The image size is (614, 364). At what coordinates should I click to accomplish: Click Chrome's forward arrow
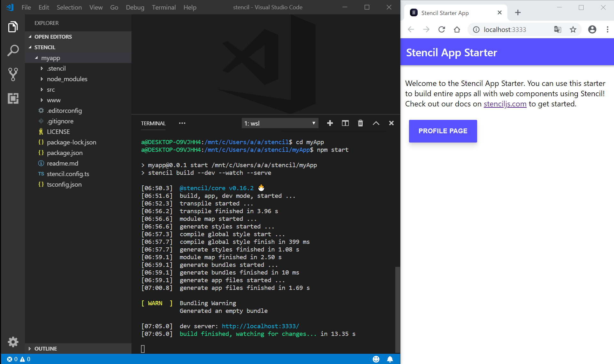(x=426, y=29)
